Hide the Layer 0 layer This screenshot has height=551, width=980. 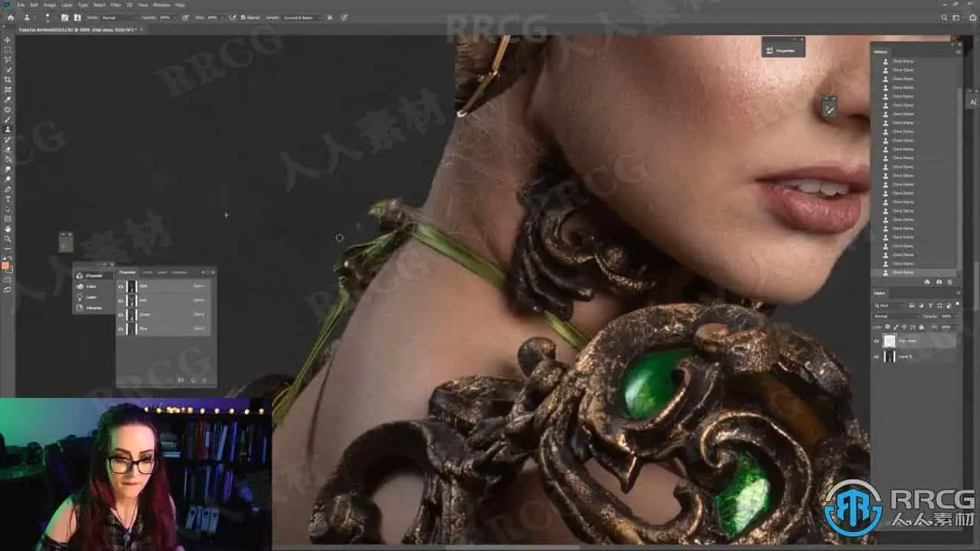(877, 357)
